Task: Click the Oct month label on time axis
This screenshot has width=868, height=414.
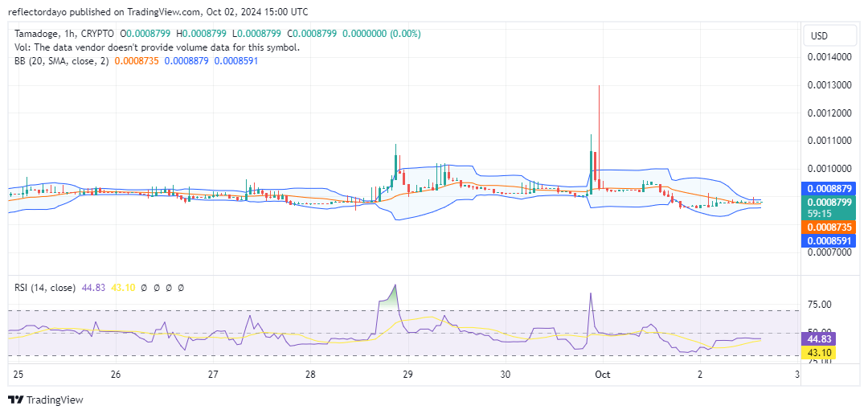Action: (x=602, y=374)
